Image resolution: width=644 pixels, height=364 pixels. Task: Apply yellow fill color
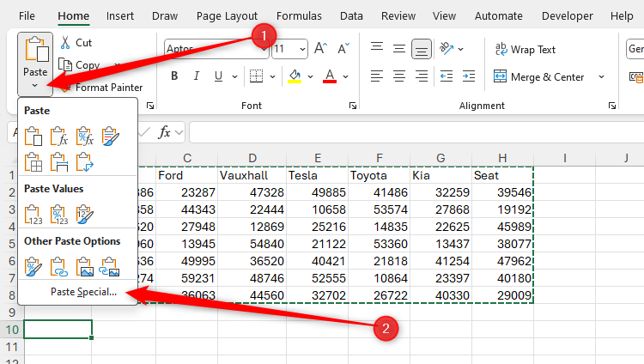pyautogui.click(x=295, y=76)
